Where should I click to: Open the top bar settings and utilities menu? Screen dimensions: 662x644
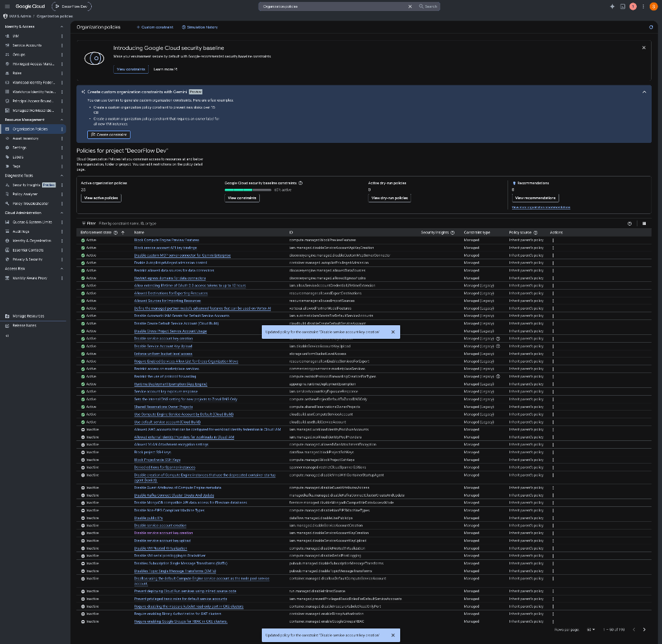point(643,6)
